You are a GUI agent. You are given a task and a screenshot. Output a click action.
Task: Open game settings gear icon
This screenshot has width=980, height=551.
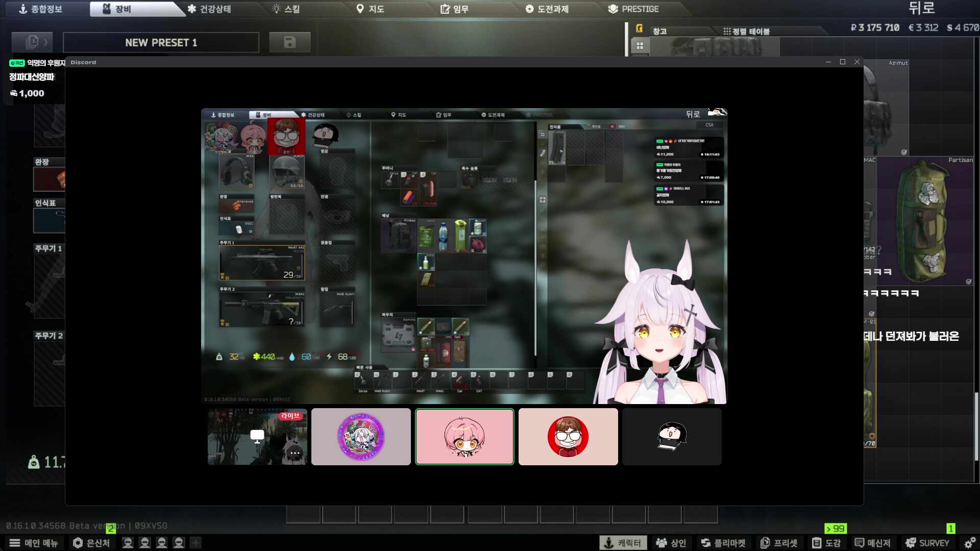[969, 543]
